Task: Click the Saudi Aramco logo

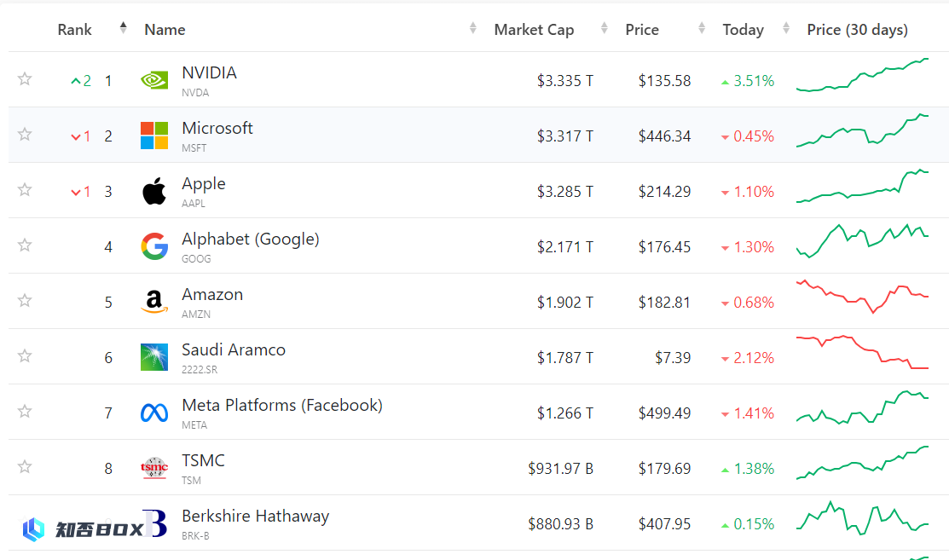Action: click(x=154, y=357)
